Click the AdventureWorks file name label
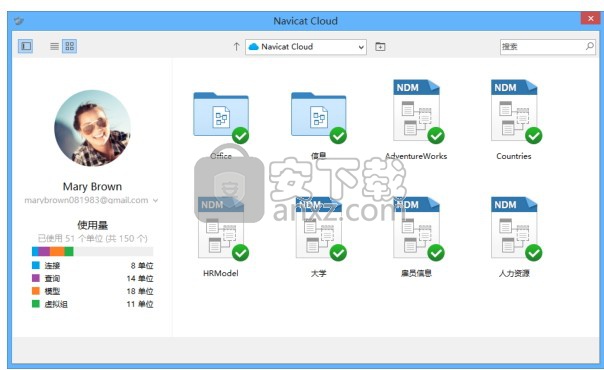Screen dimensions: 604x370 (416, 156)
